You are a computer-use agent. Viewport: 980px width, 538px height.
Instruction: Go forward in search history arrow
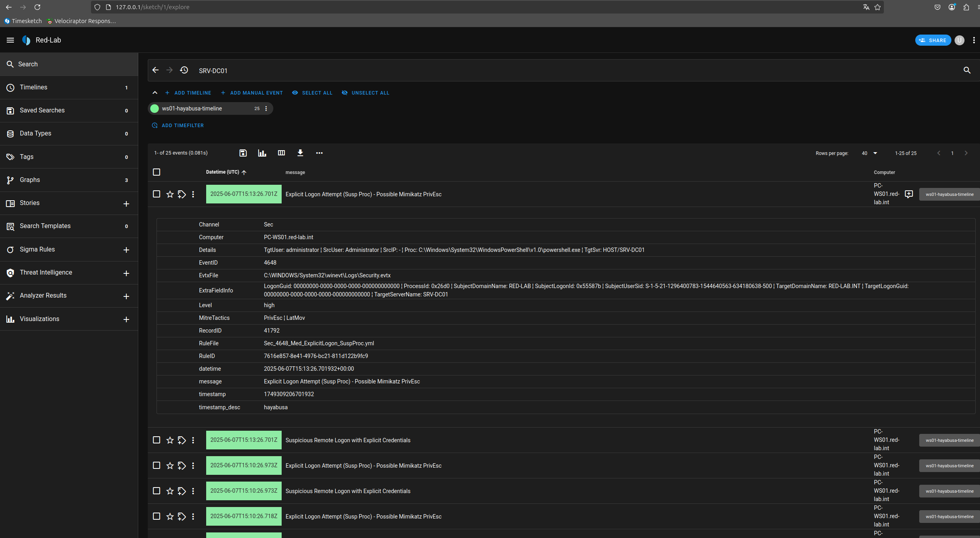point(170,70)
